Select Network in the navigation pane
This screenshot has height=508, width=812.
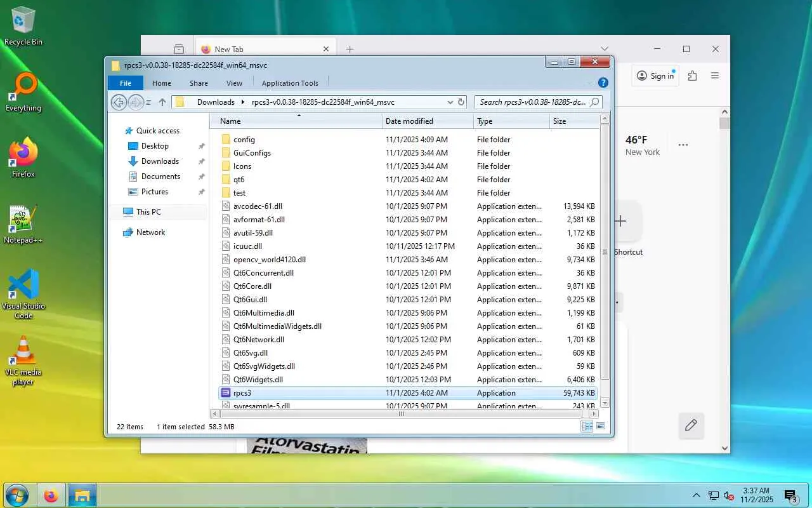click(150, 232)
